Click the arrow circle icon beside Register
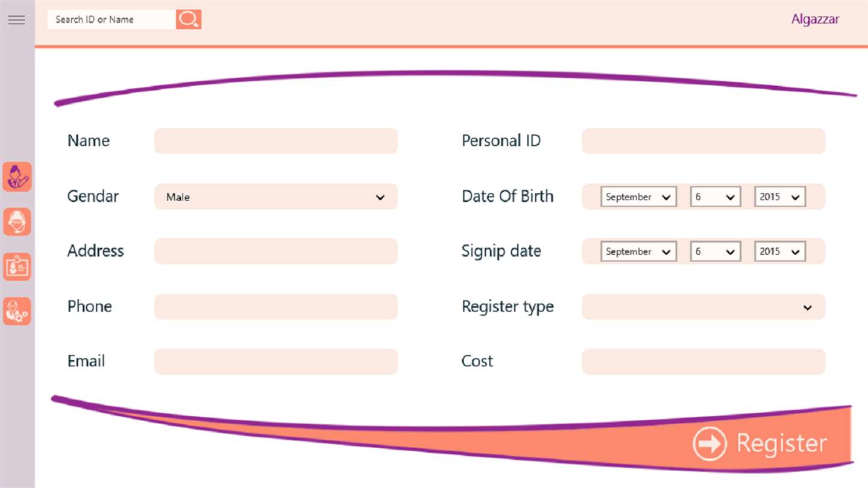Image resolution: width=868 pixels, height=488 pixels. pyautogui.click(x=709, y=444)
